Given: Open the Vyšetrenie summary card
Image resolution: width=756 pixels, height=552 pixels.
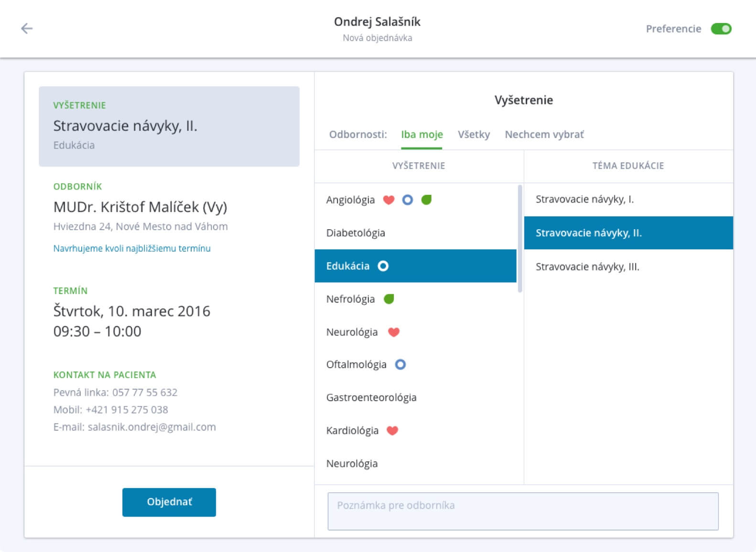Looking at the screenshot, I should click(x=169, y=127).
